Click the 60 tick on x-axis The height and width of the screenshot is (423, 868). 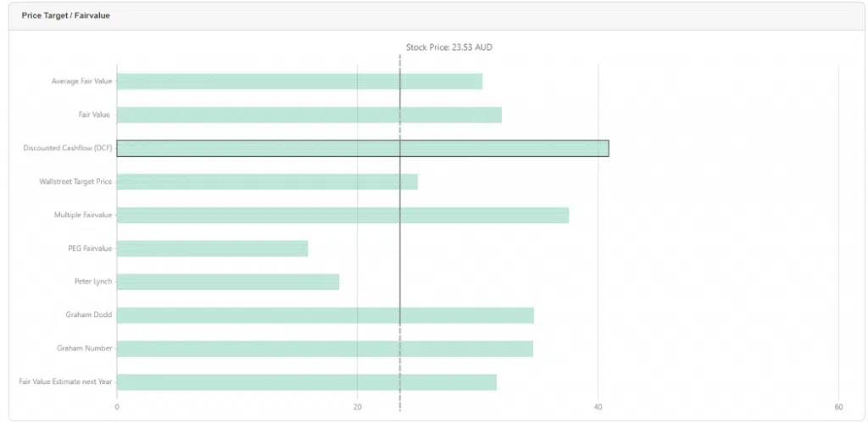pyautogui.click(x=837, y=407)
